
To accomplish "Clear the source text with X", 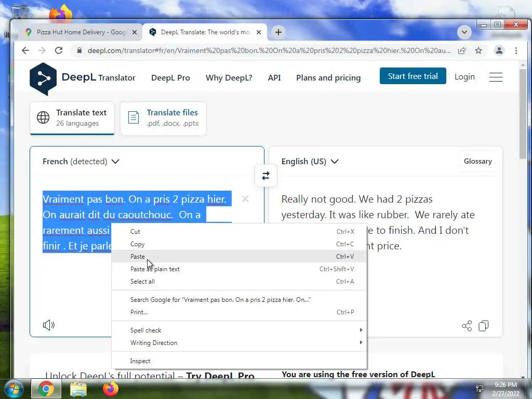I will [x=245, y=199].
